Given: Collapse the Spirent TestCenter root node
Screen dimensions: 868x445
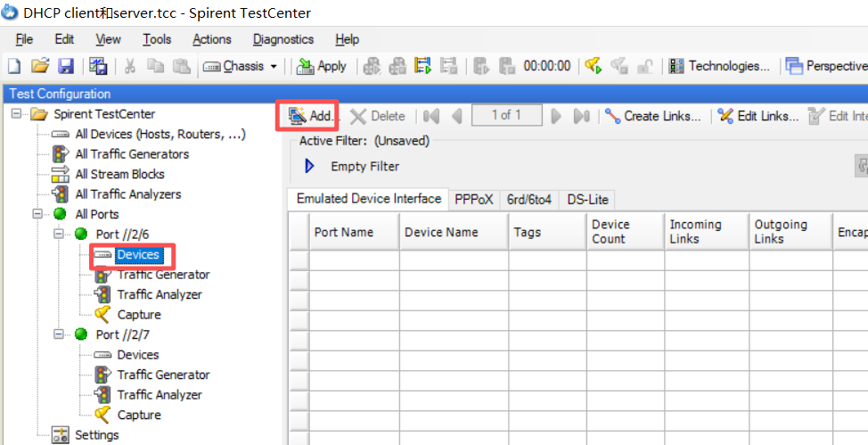Looking at the screenshot, I should [x=16, y=114].
